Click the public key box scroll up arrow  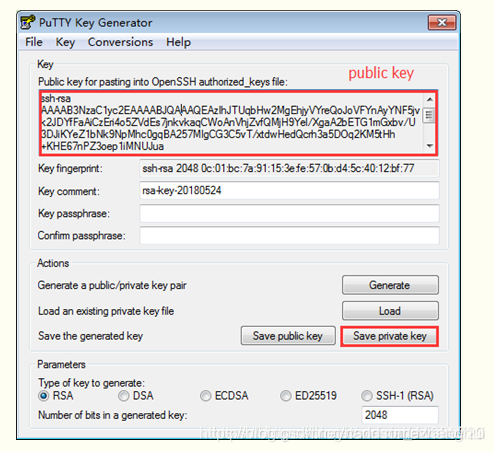(430, 99)
